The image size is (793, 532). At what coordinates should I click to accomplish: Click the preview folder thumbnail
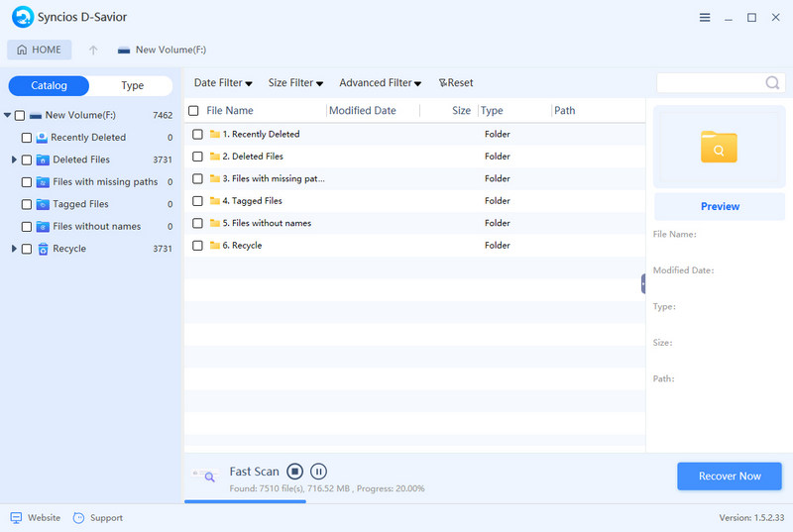pyautogui.click(x=719, y=147)
